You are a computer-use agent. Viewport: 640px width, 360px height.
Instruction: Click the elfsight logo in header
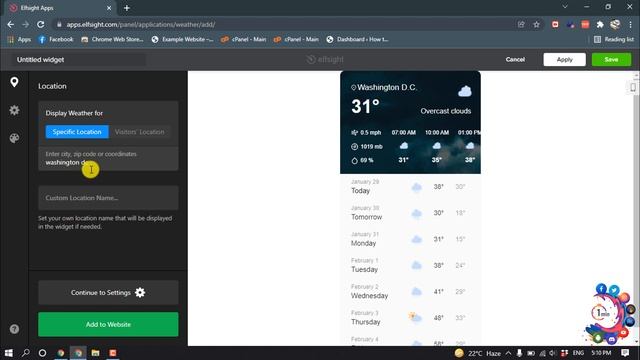325,60
